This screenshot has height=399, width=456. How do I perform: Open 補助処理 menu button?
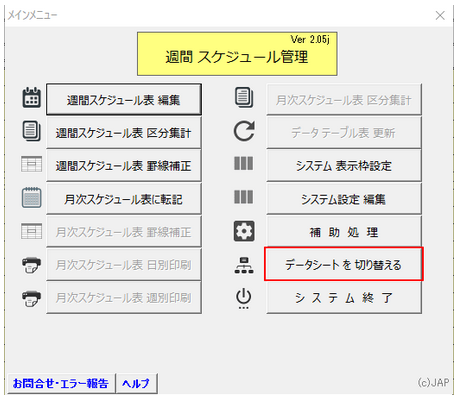[x=344, y=232]
